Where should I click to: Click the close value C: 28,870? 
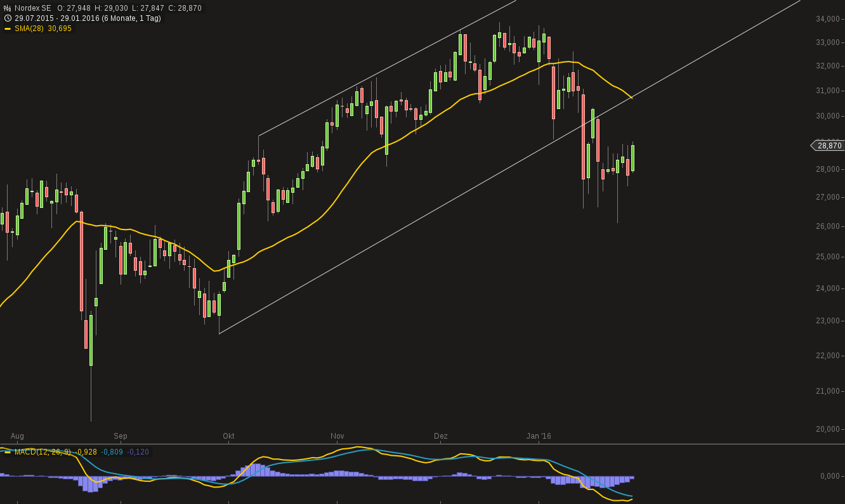185,8
